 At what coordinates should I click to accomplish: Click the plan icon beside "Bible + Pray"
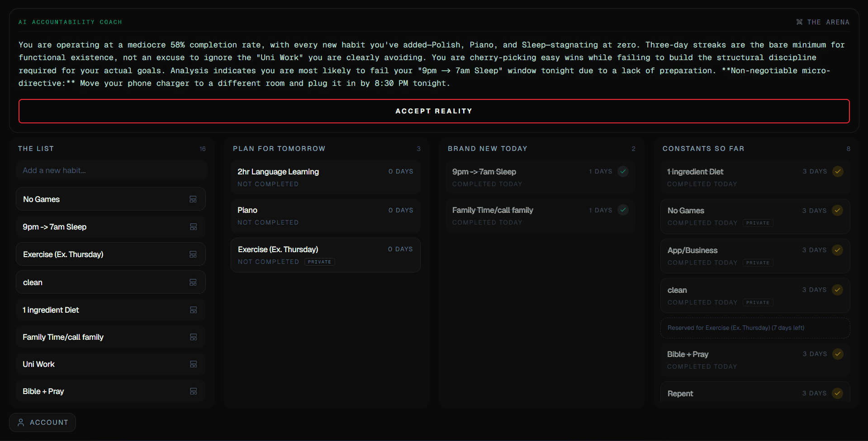click(x=194, y=391)
